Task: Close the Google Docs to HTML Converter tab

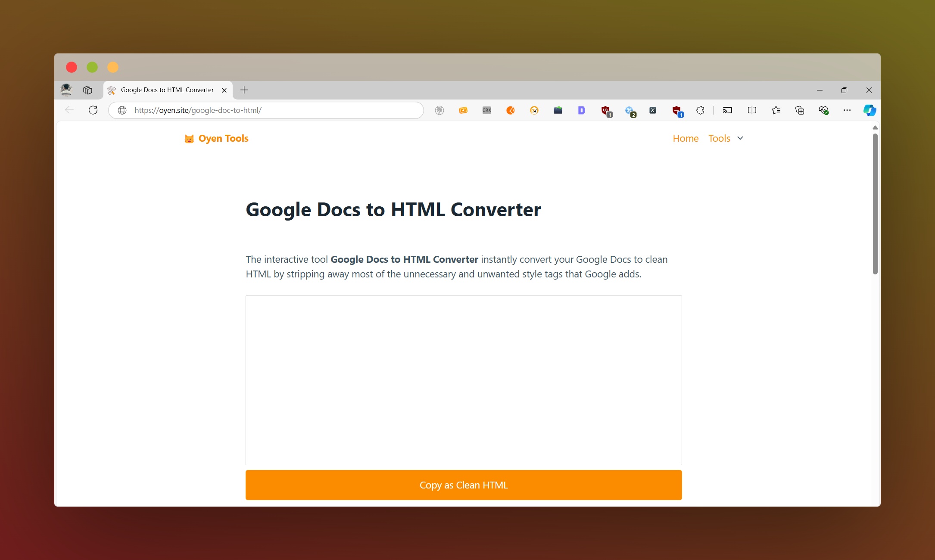Action: (x=224, y=90)
